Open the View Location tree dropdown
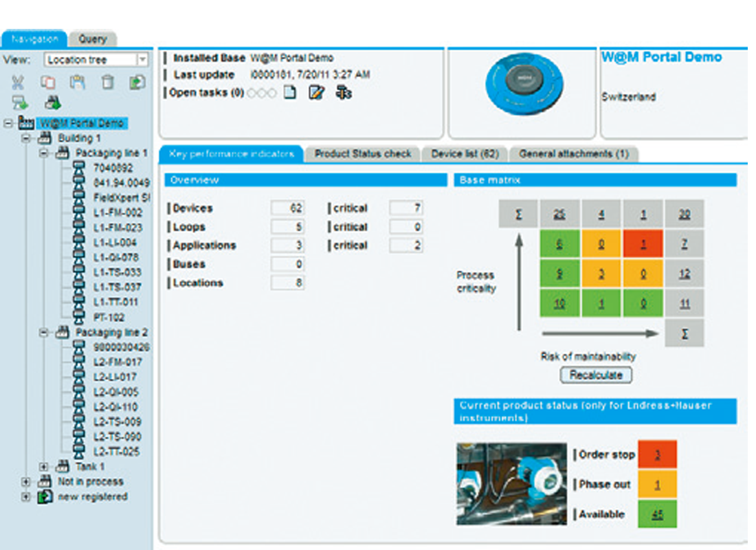The width and height of the screenshot is (756, 550). (x=142, y=59)
